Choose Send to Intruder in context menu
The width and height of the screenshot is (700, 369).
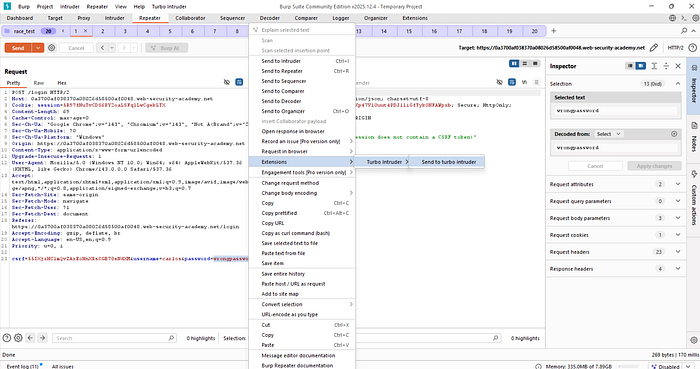click(x=302, y=61)
